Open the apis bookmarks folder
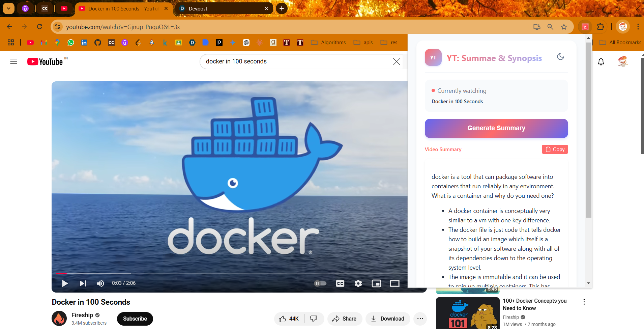644x329 pixels. (x=363, y=43)
